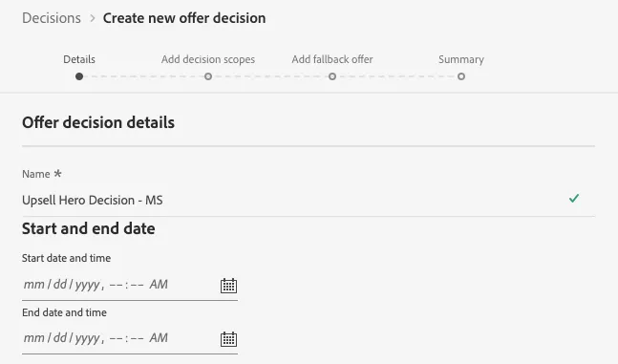618x364 pixels.
Task: Focus the End date and time field
Action: [x=130, y=338]
